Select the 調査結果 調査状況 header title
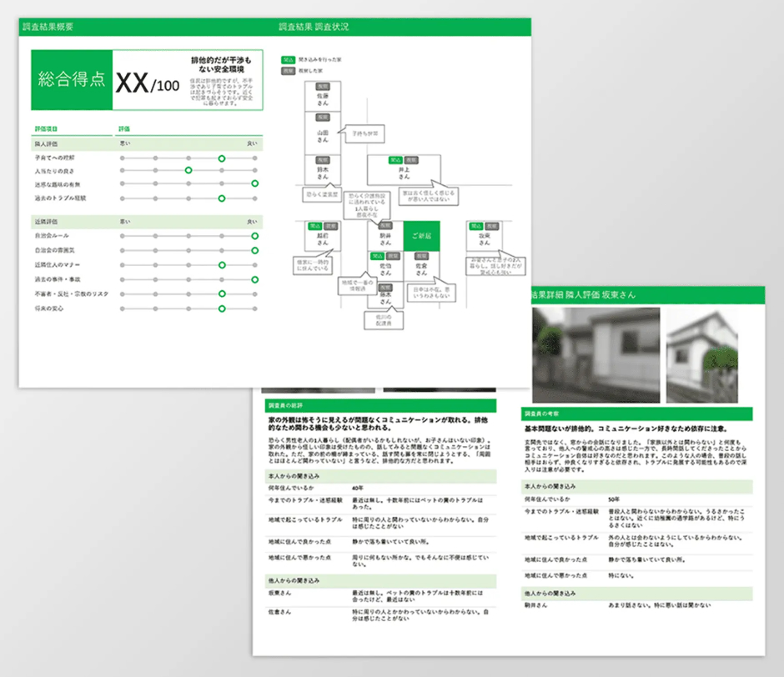 [313, 27]
